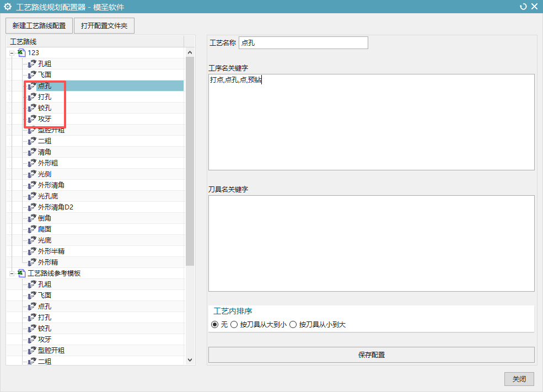This screenshot has width=543, height=392.
Task: Click the process icon beside 攻牙 under 123
Action: 32,119
